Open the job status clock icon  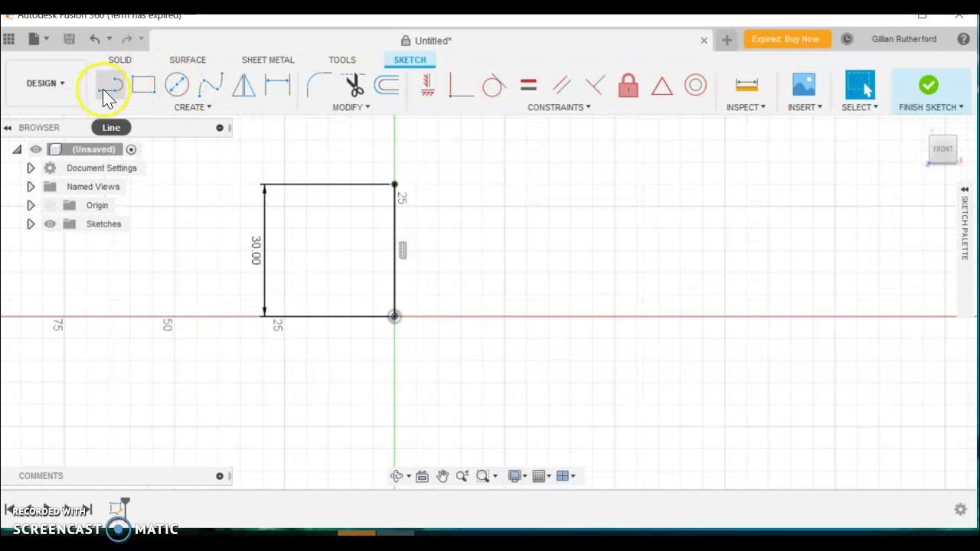(x=847, y=39)
